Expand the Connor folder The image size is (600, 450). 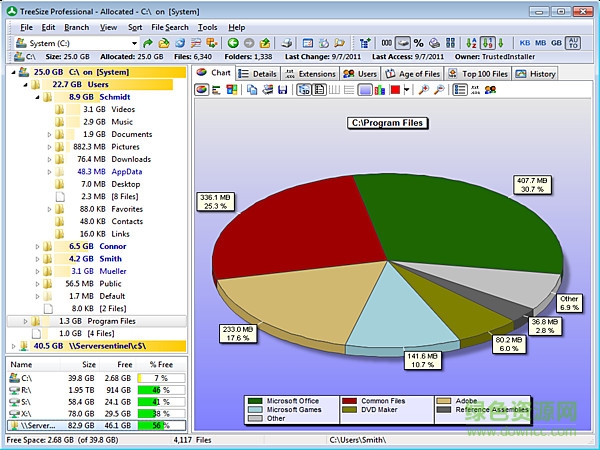pos(38,246)
